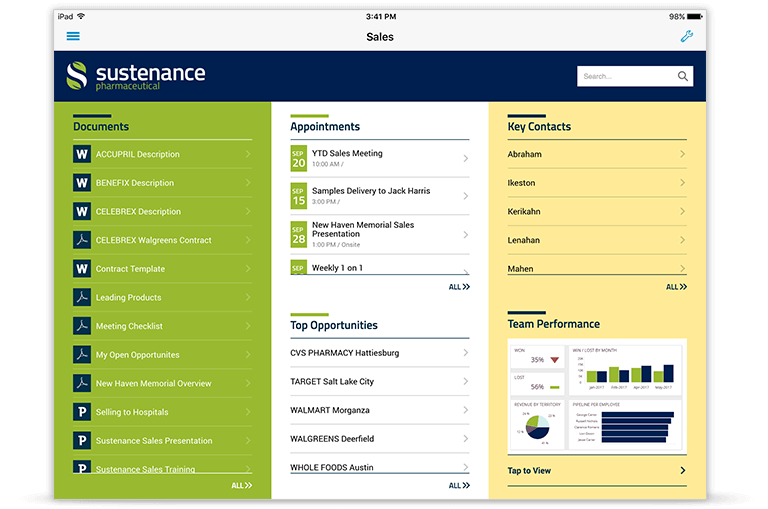Click Word icon beside ACCUPIF Description

click(x=82, y=154)
